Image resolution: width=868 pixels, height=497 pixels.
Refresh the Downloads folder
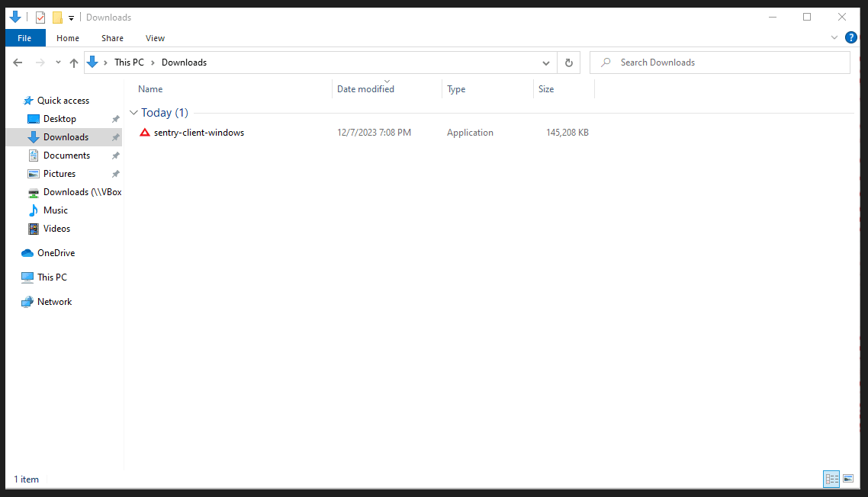(568, 63)
